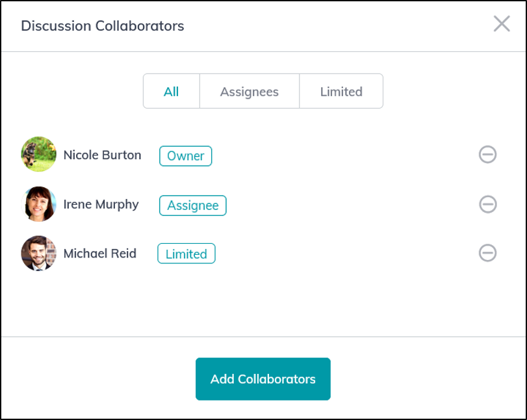Click the Owner badge beside Nicole Burton
Screen dimensions: 527x420
(x=186, y=156)
